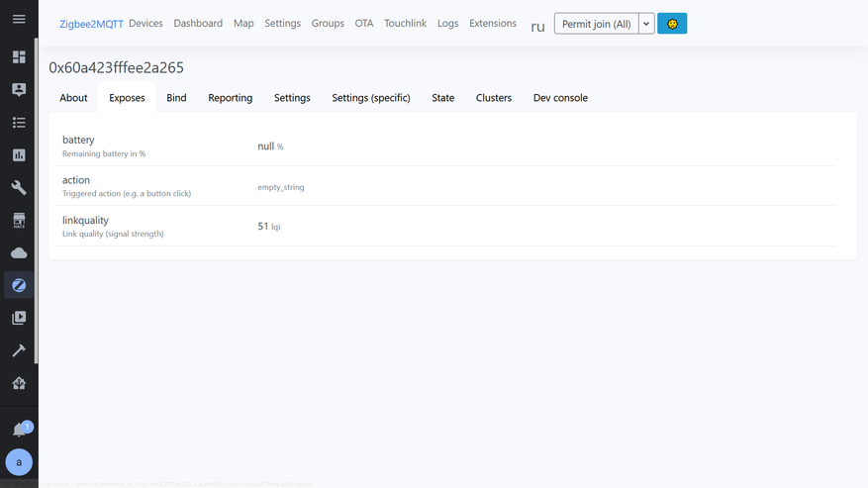Open the wrench icon in sidebar
The image size is (868, 488).
pyautogui.click(x=19, y=188)
